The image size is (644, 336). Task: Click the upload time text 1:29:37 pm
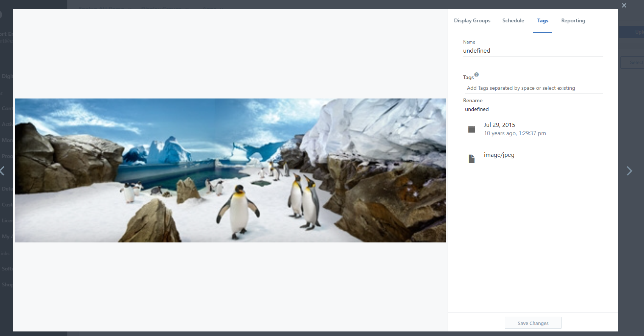[x=532, y=133]
